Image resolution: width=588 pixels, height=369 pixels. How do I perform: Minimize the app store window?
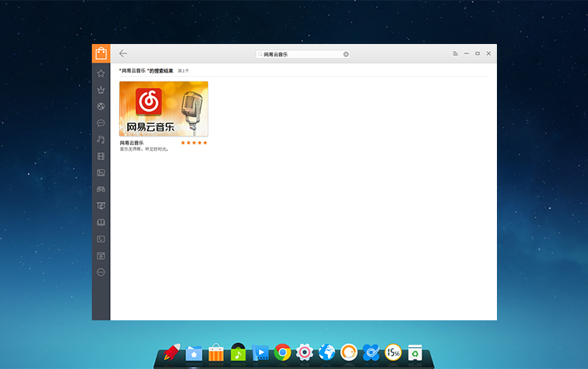pyautogui.click(x=466, y=53)
